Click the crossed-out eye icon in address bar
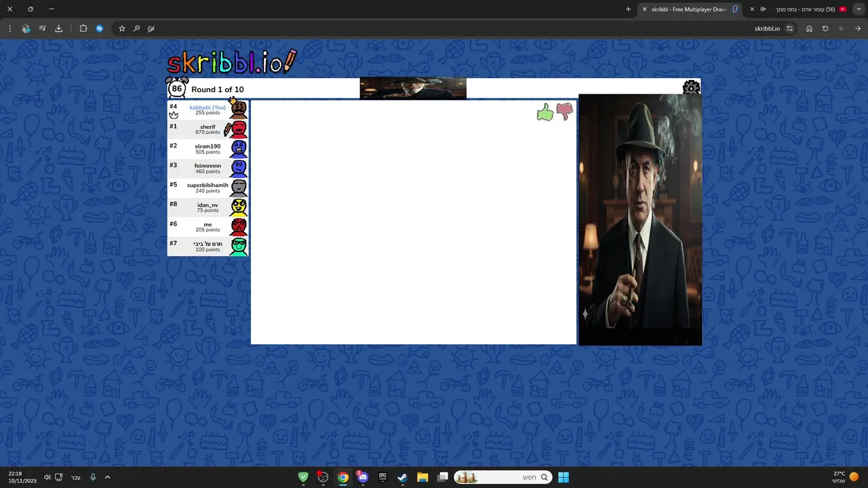 click(x=151, y=28)
